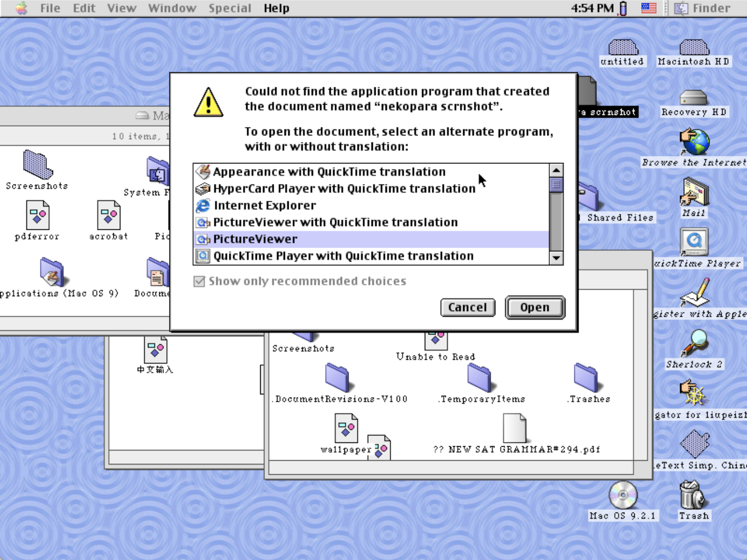747x560 pixels.
Task: Select the Screenshots folder in left window
Action: coord(38,165)
